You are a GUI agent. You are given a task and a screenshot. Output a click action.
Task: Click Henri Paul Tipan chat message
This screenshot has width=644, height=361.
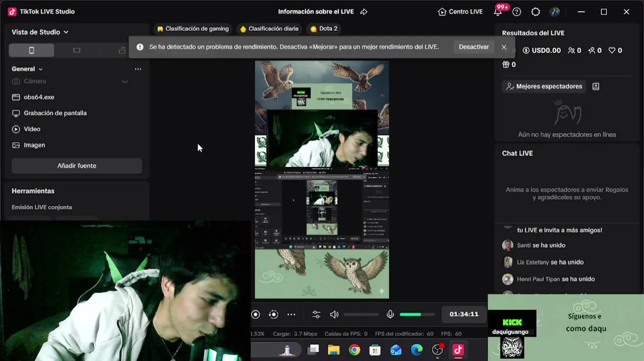pos(556,279)
